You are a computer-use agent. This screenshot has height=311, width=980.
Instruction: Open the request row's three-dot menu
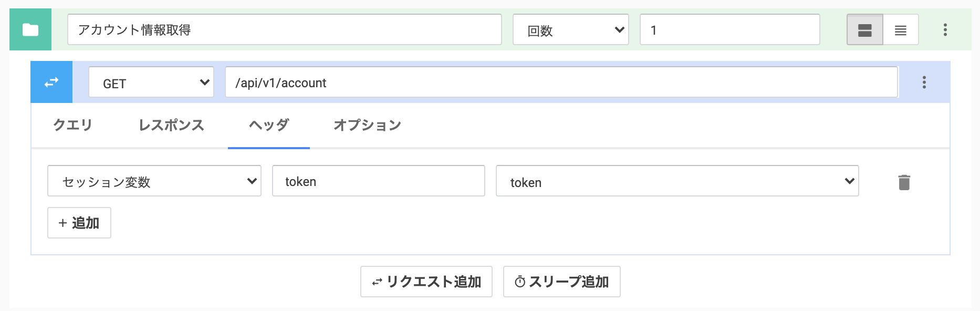tap(924, 82)
